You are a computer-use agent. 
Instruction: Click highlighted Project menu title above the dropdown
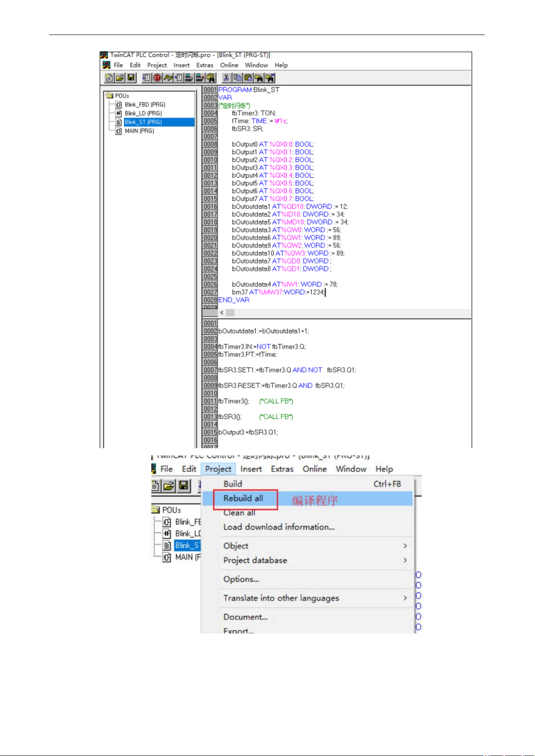218,469
